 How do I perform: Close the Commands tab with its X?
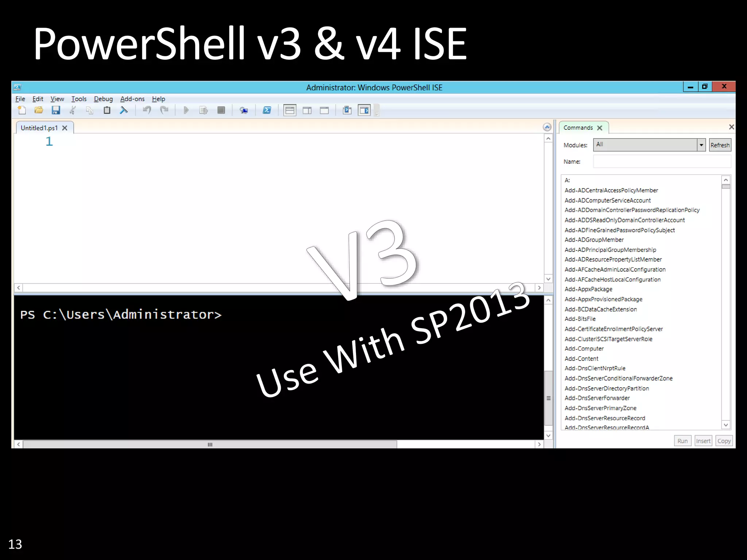(x=600, y=128)
